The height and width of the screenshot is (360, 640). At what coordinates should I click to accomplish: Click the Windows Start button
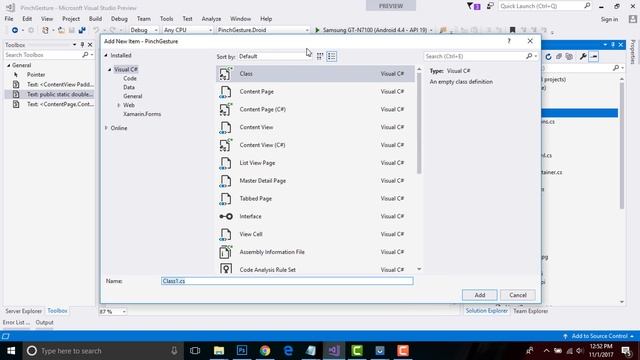[x=11, y=351]
